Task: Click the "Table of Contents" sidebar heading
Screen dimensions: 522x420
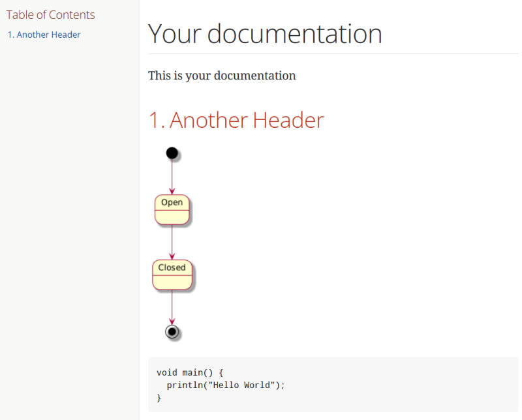Action: point(50,15)
